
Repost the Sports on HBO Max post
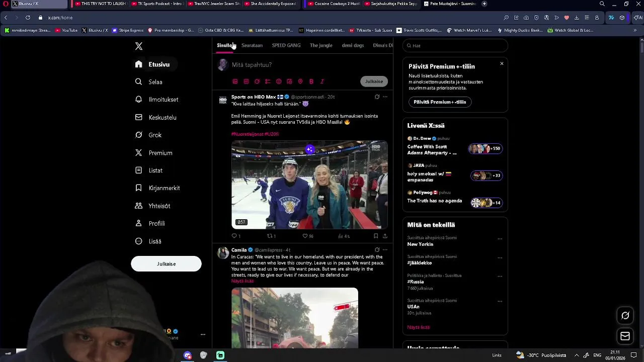click(x=271, y=236)
